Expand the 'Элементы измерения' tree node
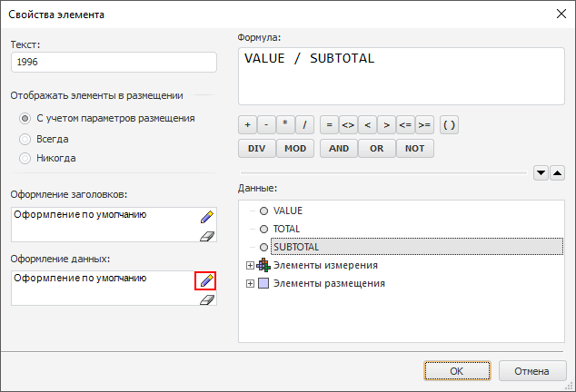 [251, 265]
